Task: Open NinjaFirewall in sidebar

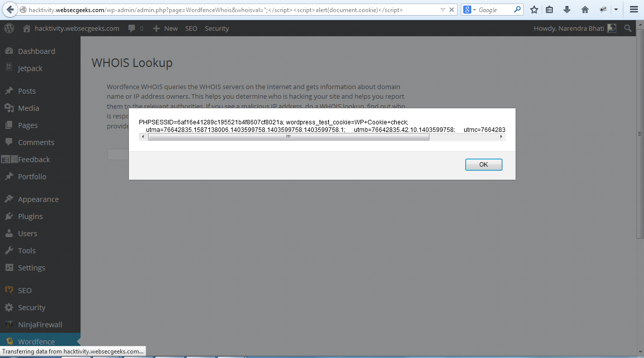Action: click(x=40, y=324)
